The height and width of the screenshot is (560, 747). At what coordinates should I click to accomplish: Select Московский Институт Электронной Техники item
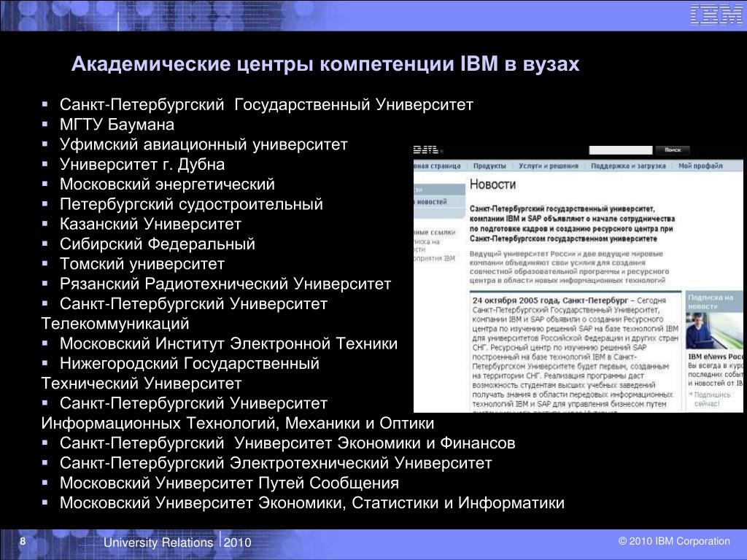pyautogui.click(x=228, y=343)
